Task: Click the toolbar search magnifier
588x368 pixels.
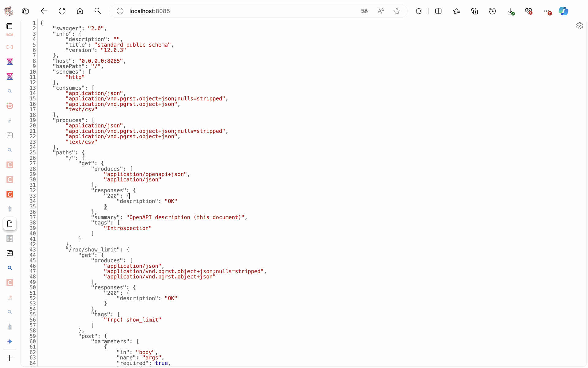Action: [98, 11]
